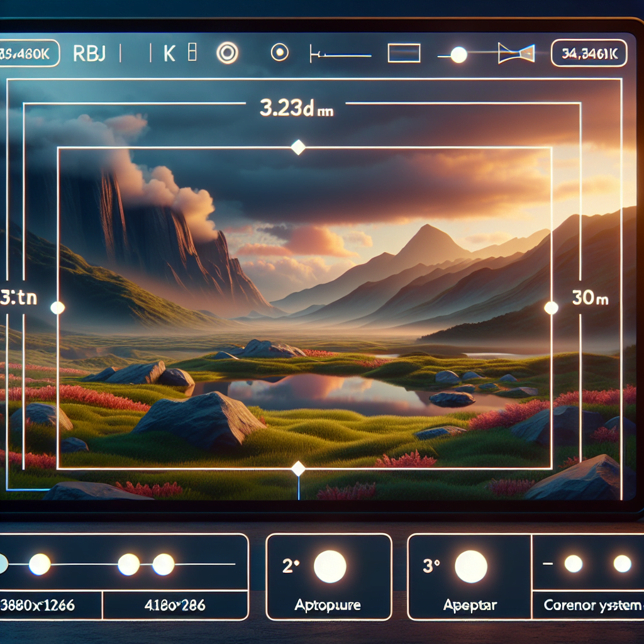Toggle the glowing dot on the 3° Apeptar panel

coord(470,567)
